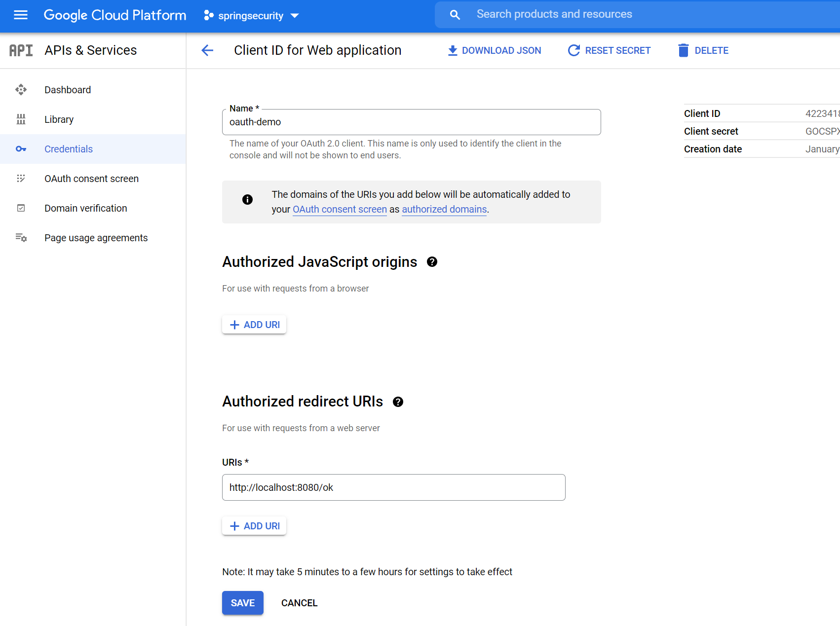Screen dimensions: 840x626
Task: Follow the OAuth consent screen link in notice
Action: 340,209
